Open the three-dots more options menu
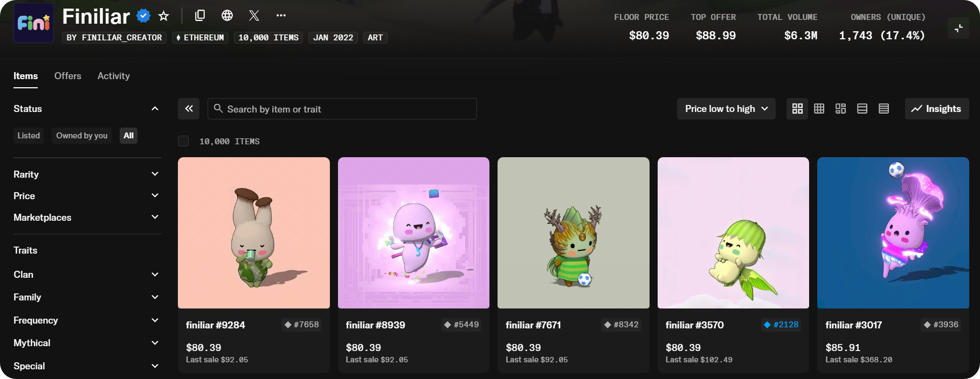Viewport: 980px width, 379px height. click(281, 16)
